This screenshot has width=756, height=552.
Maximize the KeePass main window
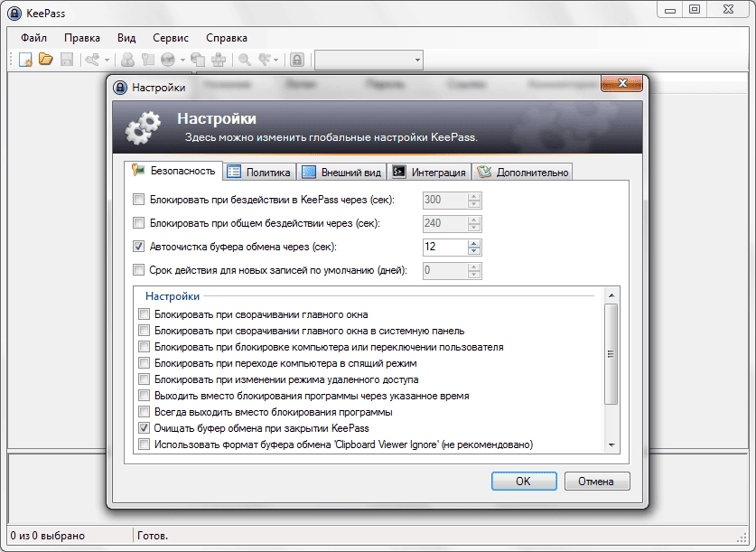point(695,9)
